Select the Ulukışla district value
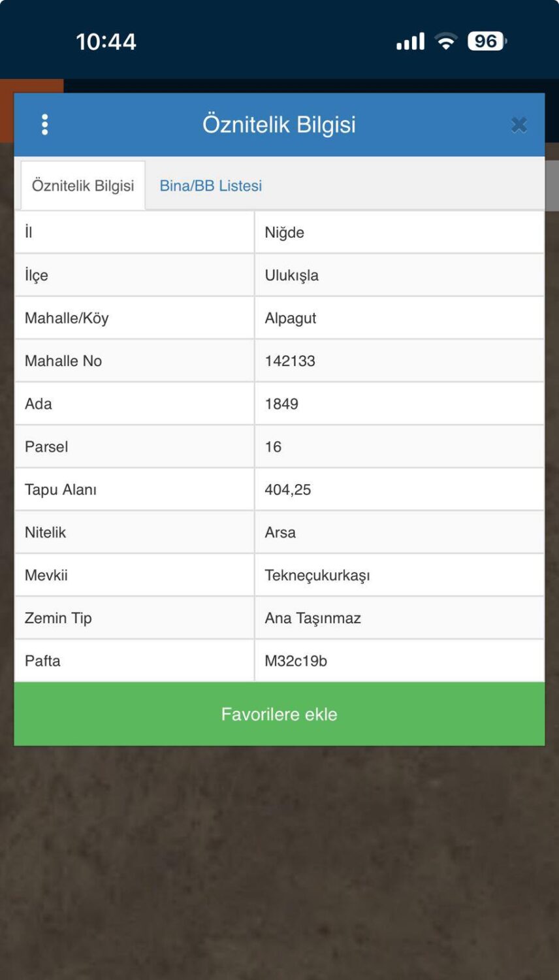 pyautogui.click(x=291, y=275)
